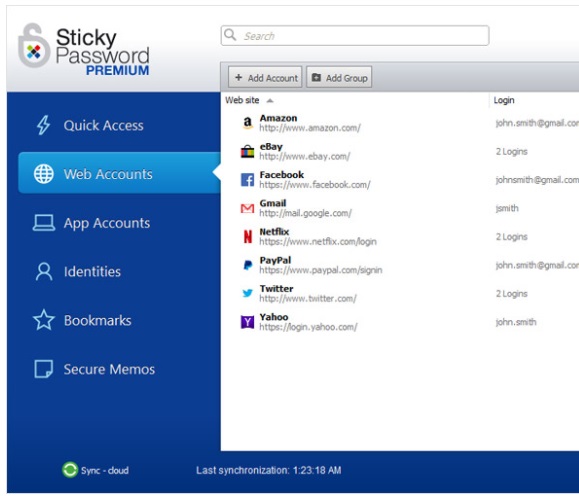The height and width of the screenshot is (496, 579).
Task: Select the eBay shopping bag icon
Action: point(247,151)
